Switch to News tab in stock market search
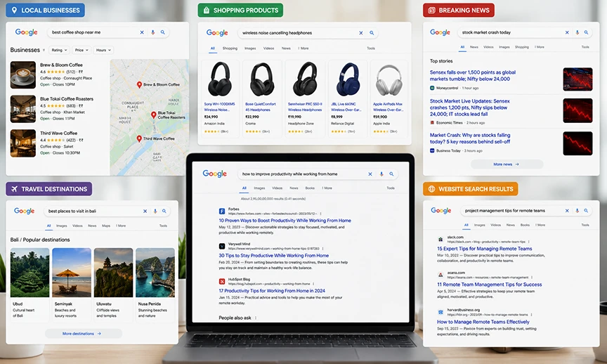607x364 pixels. tap(474, 47)
